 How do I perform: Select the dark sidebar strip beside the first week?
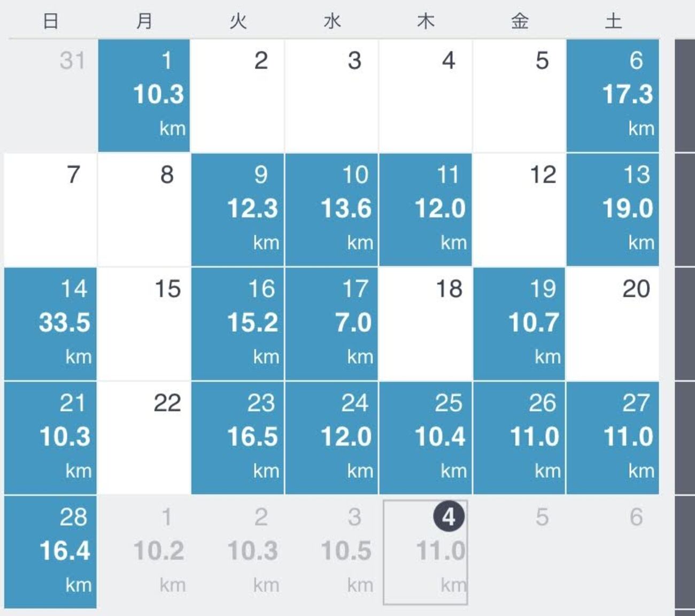point(684,95)
